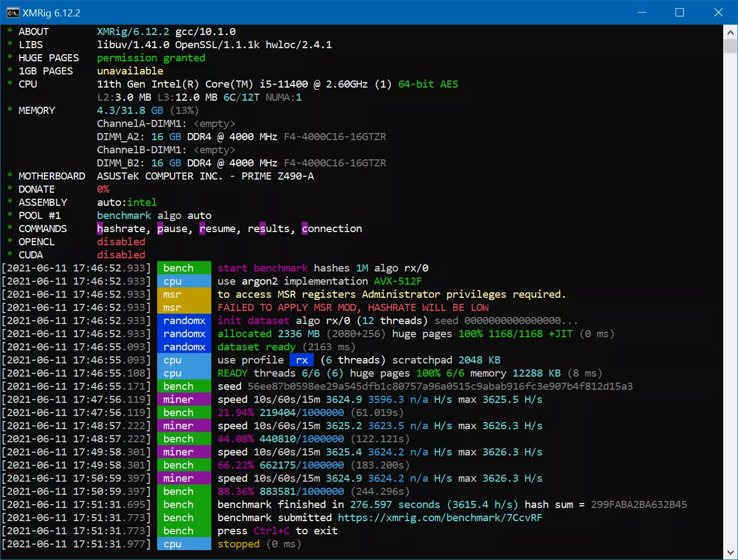
Task: Click the 'READY threads 6/6' log line
Action: [x=410, y=373]
